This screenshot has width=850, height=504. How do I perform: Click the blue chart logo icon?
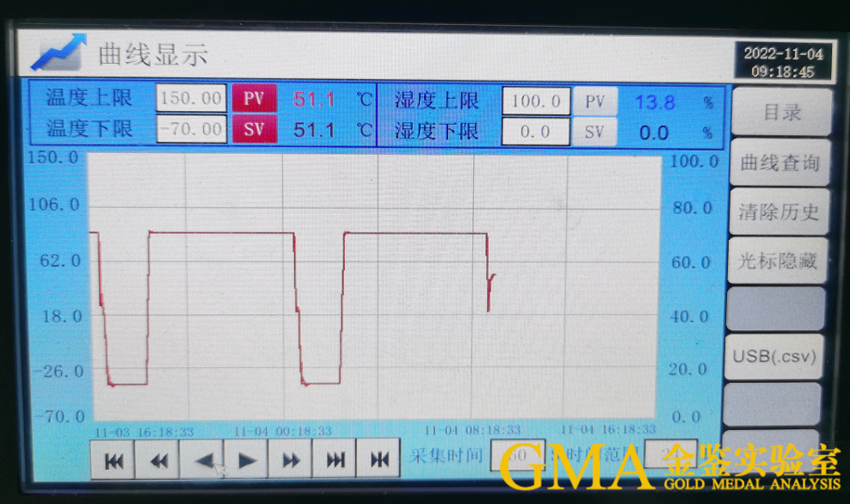(x=59, y=53)
